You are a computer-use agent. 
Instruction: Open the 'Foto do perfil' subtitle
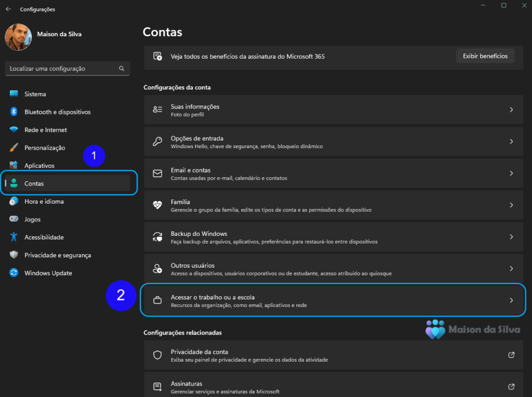pos(187,115)
